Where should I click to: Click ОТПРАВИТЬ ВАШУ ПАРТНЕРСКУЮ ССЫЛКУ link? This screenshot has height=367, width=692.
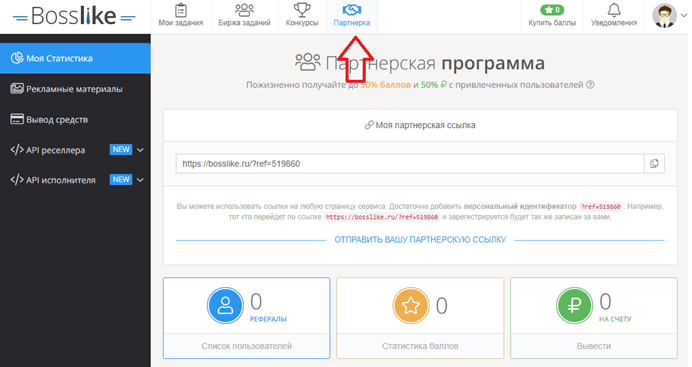coord(420,240)
